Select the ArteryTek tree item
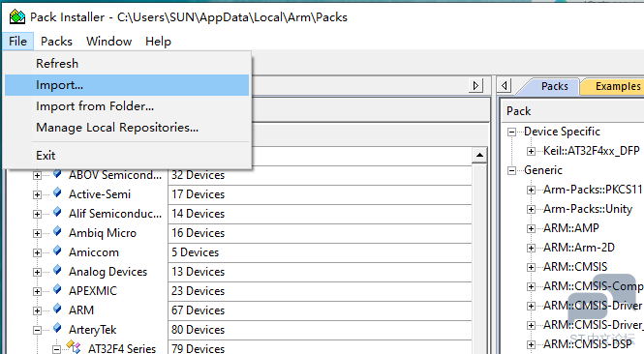The image size is (644, 354). click(x=92, y=330)
